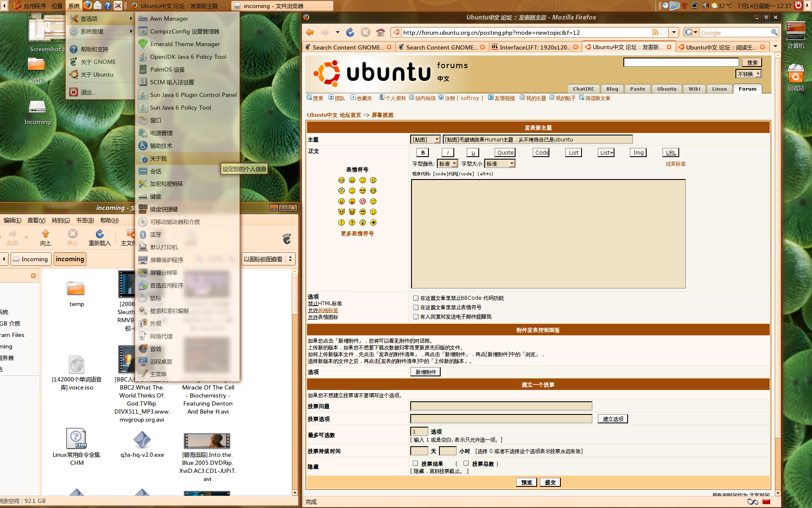Open search engine selector dropdown
Viewport: 812px width, 508px height.
click(x=691, y=33)
